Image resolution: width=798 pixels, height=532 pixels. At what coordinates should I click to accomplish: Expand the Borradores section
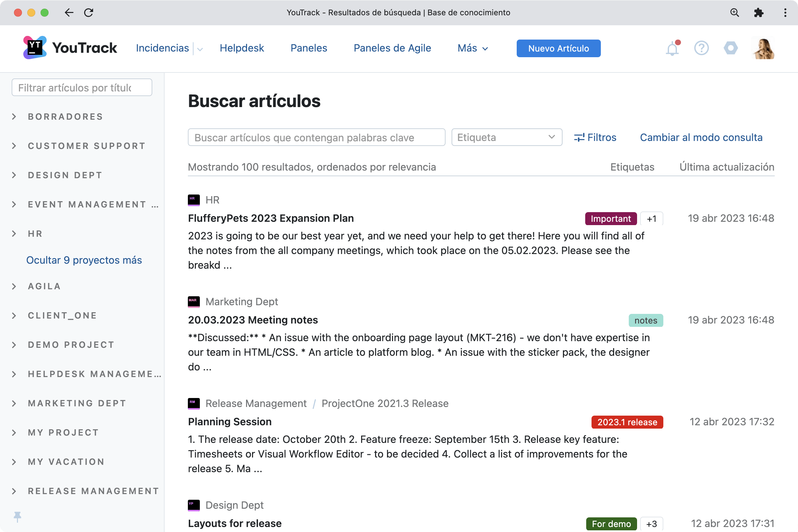[x=14, y=117]
